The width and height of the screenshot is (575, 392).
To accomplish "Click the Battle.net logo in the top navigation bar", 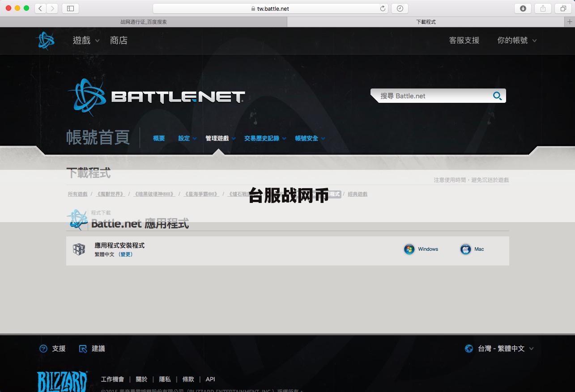I will (x=46, y=41).
